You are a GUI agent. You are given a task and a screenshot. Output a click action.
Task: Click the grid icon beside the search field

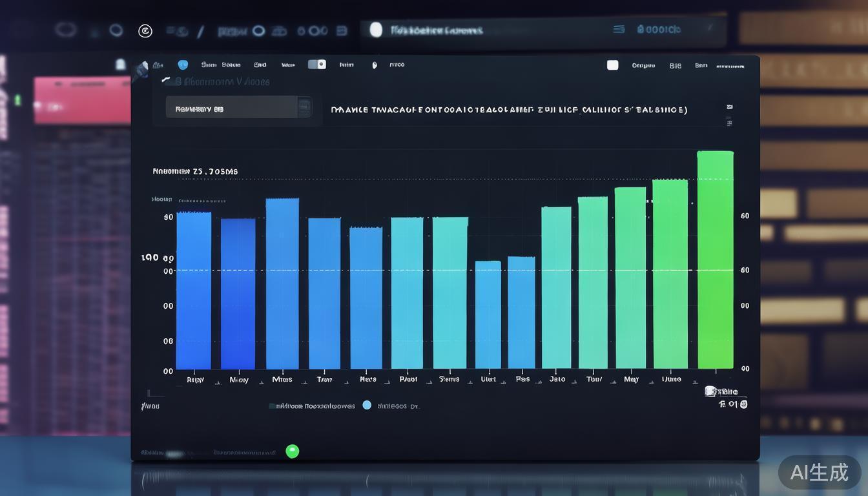click(304, 107)
